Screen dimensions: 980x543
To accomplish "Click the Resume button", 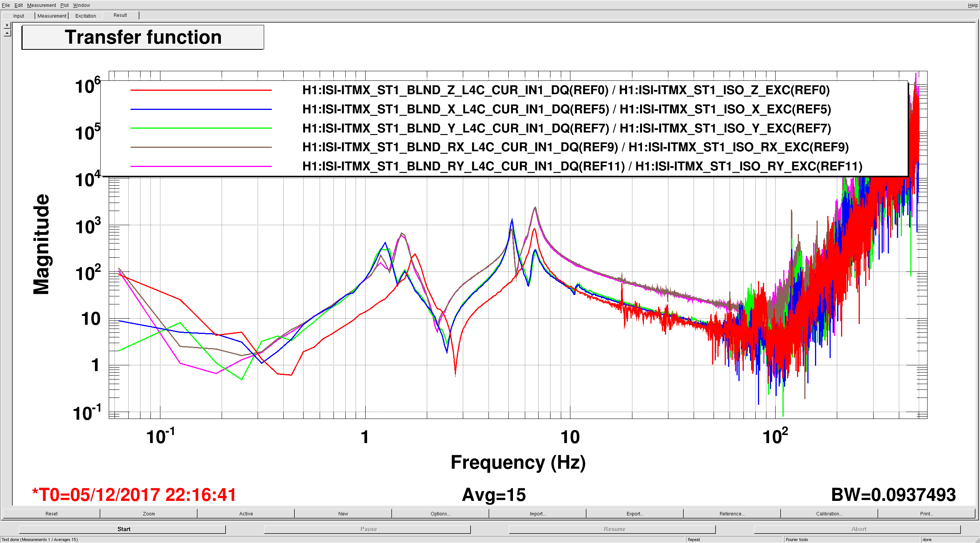I will click(612, 529).
